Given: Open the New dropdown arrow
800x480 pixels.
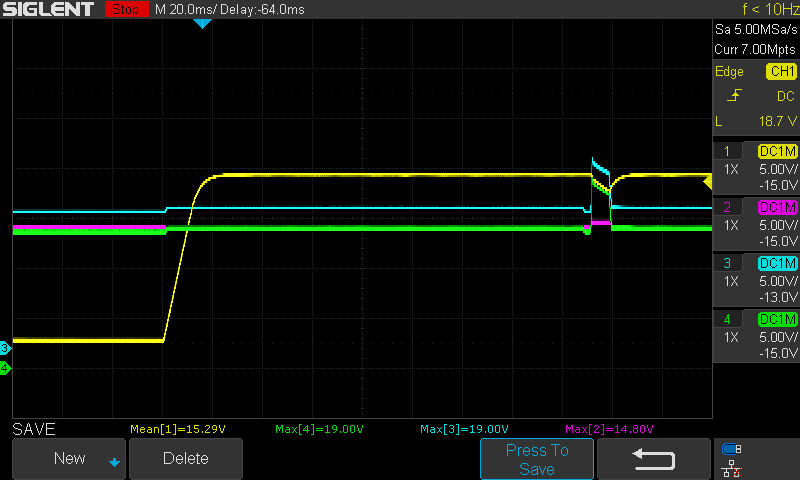Looking at the screenshot, I should [114, 462].
